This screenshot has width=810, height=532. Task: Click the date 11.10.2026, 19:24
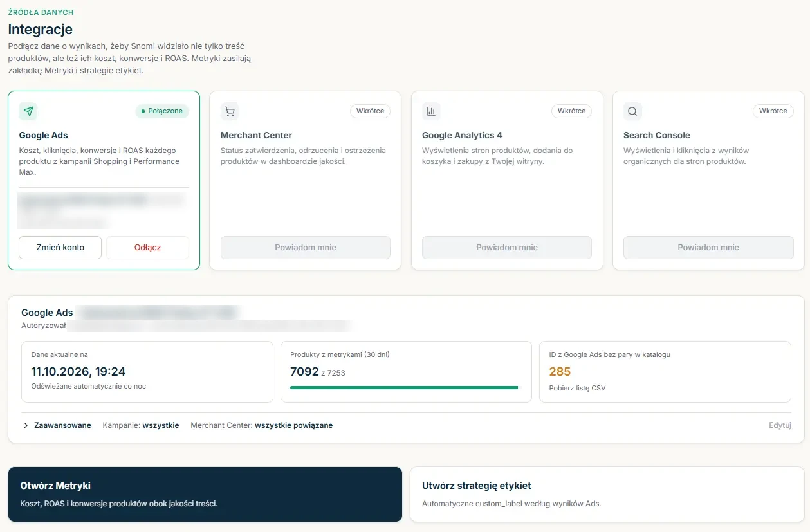tap(78, 372)
